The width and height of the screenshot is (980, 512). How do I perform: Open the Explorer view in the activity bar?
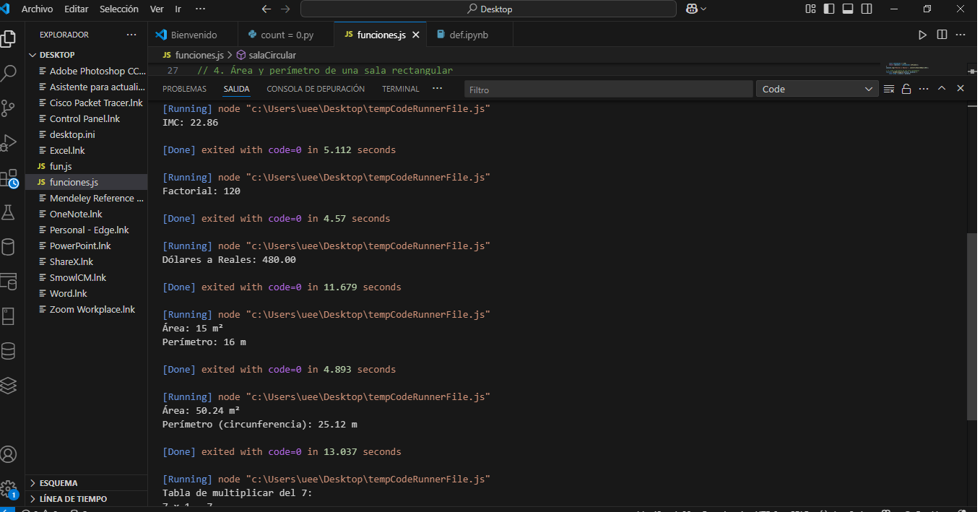tap(8, 39)
